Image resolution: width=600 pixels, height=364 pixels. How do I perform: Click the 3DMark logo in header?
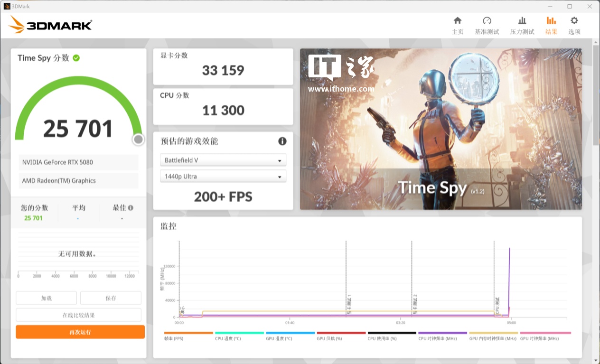click(50, 25)
